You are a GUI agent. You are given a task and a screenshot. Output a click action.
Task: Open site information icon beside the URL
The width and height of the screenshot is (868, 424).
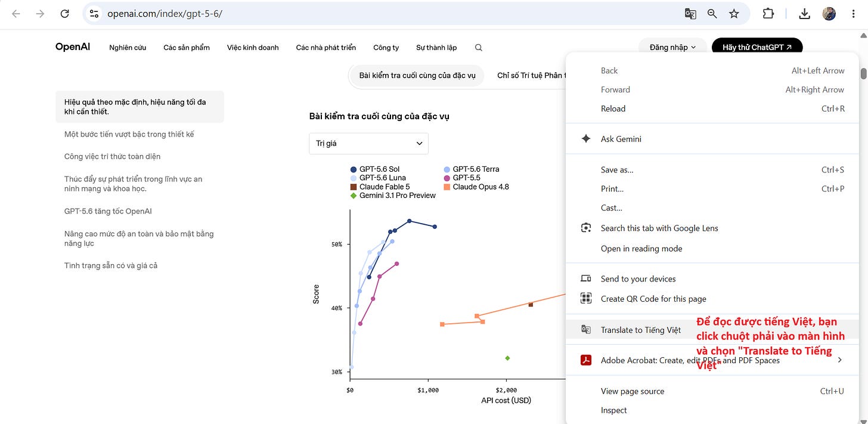click(94, 14)
